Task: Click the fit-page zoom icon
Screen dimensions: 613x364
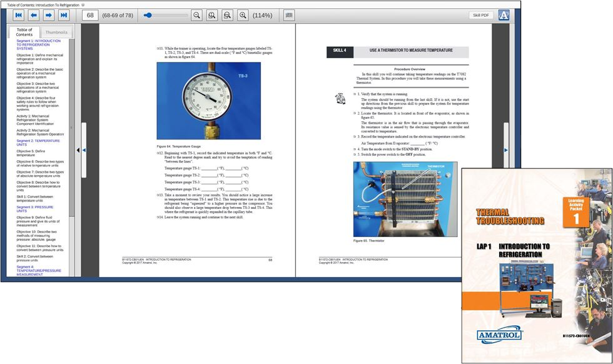Action: [212, 15]
